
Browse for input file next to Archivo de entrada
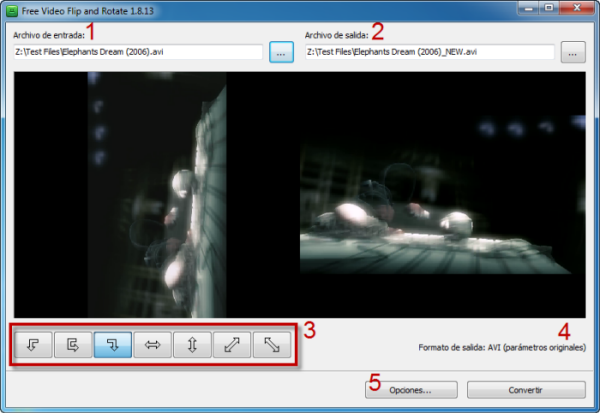281,53
